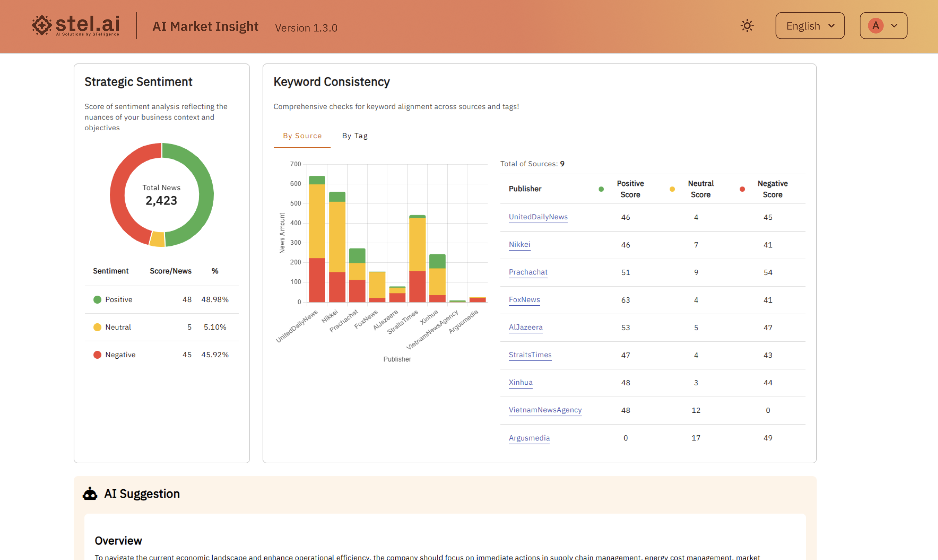Select the By Source tab
This screenshot has height=560, width=938.
point(302,135)
